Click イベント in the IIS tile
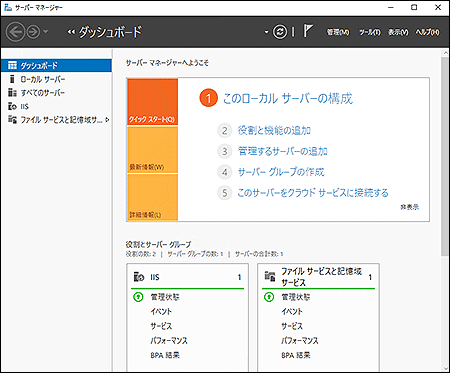Screen dimensions: 450x373 (x=161, y=311)
